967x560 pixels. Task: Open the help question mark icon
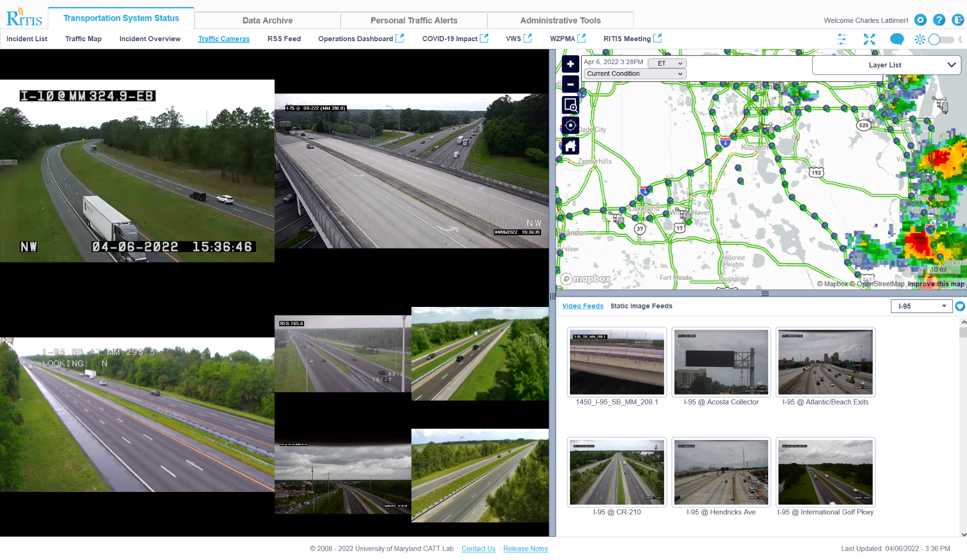point(939,20)
